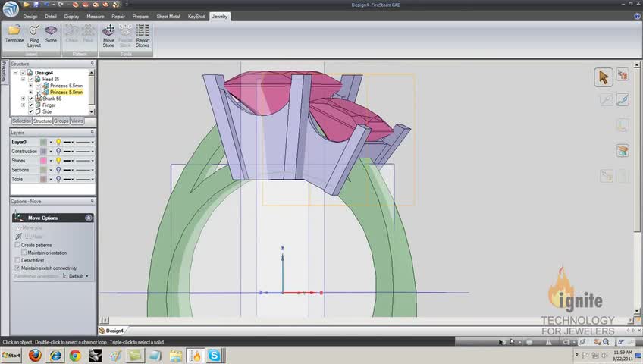
Task: Open the Default orientation dropdown
Action: pos(78,276)
